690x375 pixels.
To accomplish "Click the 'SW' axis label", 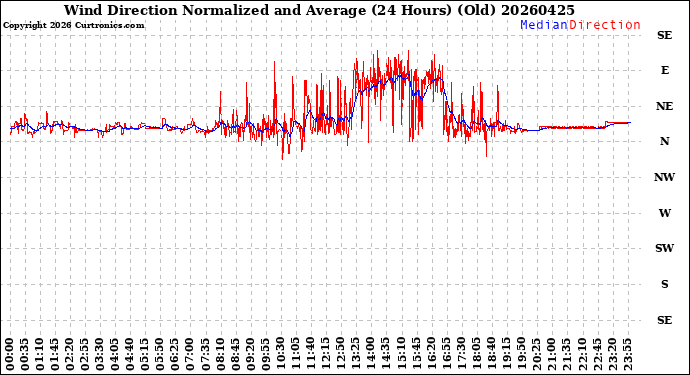I will (x=664, y=248).
